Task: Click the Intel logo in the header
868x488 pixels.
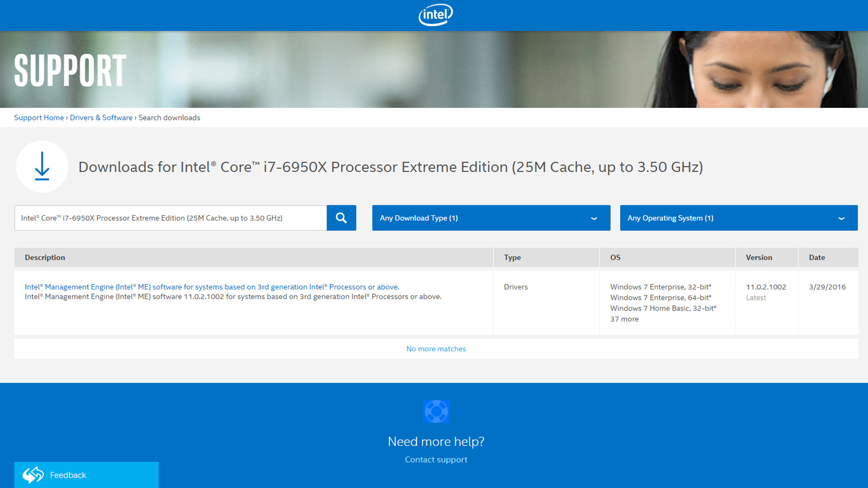Action: (x=436, y=15)
